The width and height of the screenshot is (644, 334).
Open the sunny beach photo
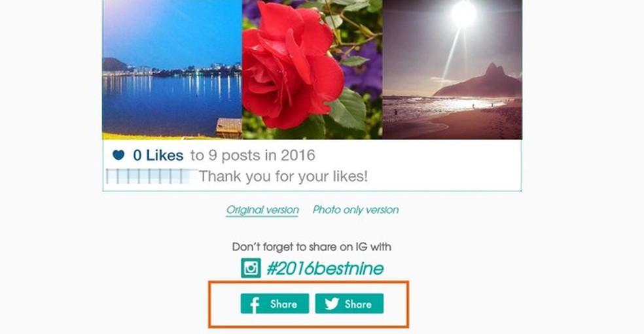(452, 70)
